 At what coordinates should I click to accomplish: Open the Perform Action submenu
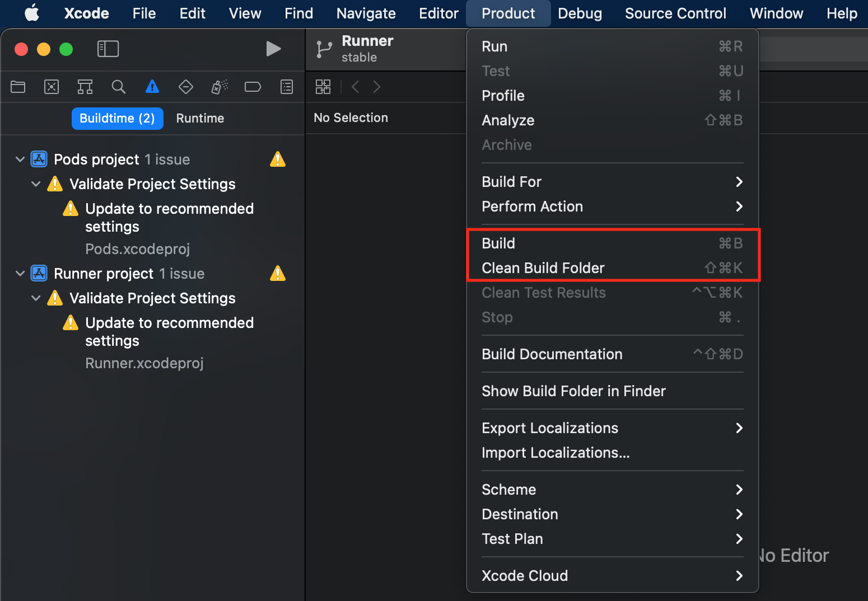(x=612, y=206)
